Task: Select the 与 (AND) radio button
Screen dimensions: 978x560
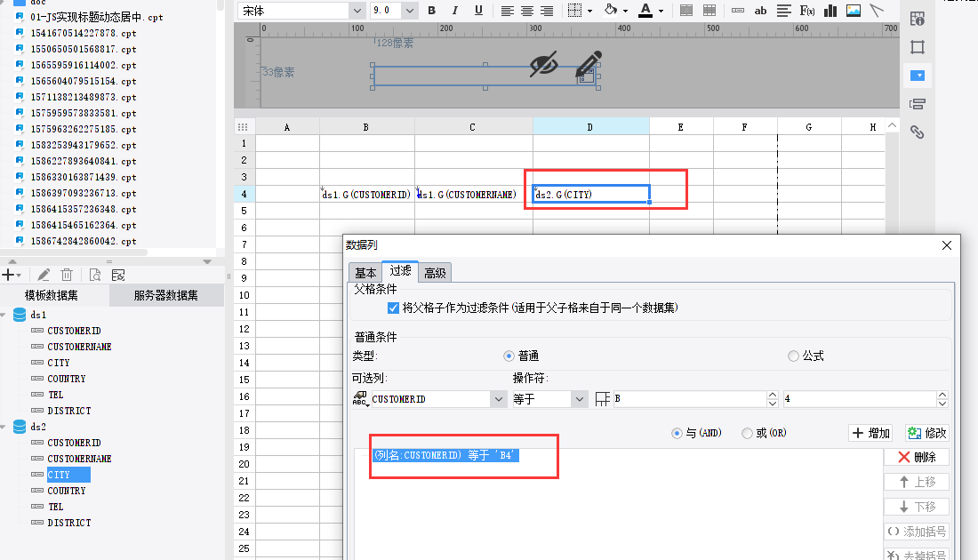Action: (x=677, y=433)
